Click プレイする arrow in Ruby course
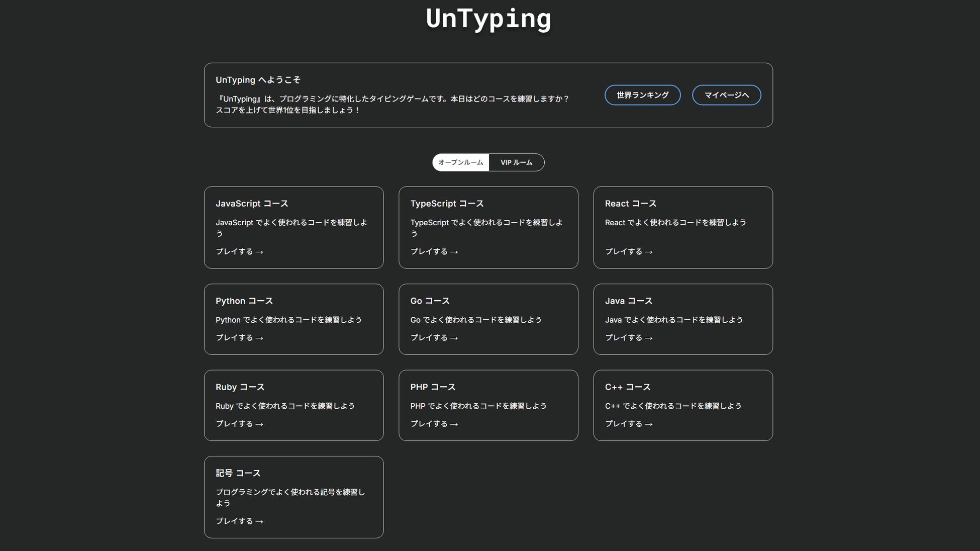The image size is (980, 551). (239, 424)
